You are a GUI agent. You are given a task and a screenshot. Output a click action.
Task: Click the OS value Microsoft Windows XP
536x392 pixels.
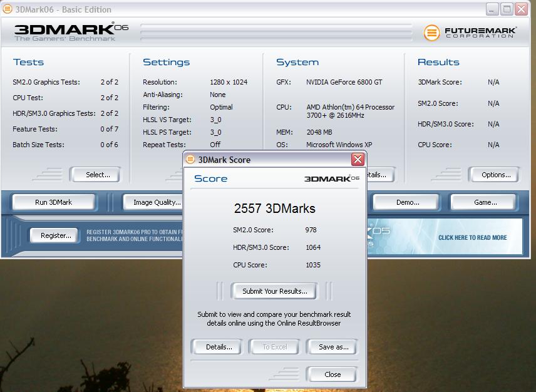(339, 145)
